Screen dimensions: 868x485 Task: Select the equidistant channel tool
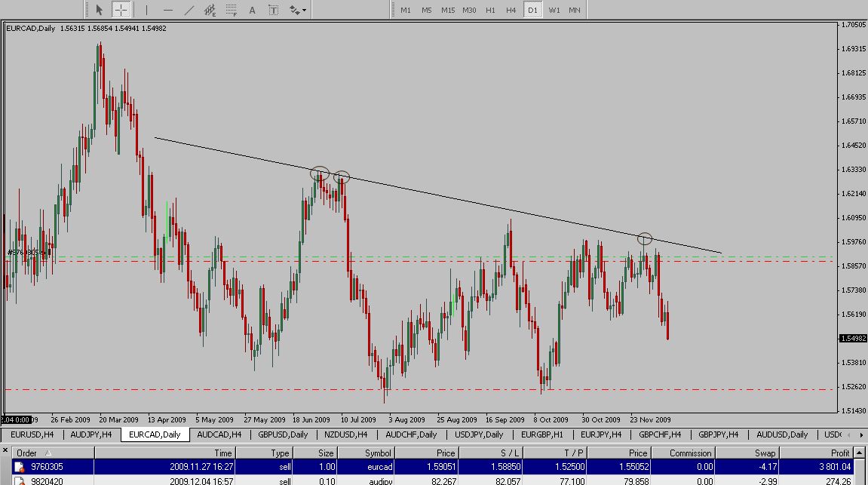point(210,11)
